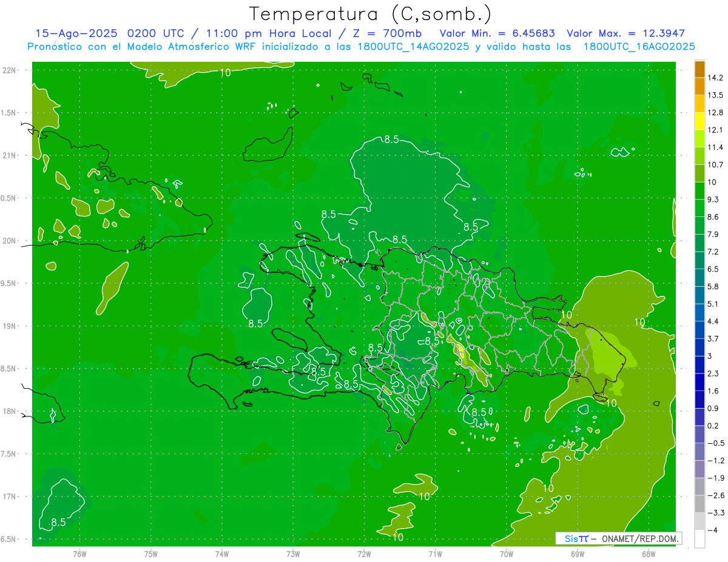Click the legend value '10.7'

tap(716, 165)
